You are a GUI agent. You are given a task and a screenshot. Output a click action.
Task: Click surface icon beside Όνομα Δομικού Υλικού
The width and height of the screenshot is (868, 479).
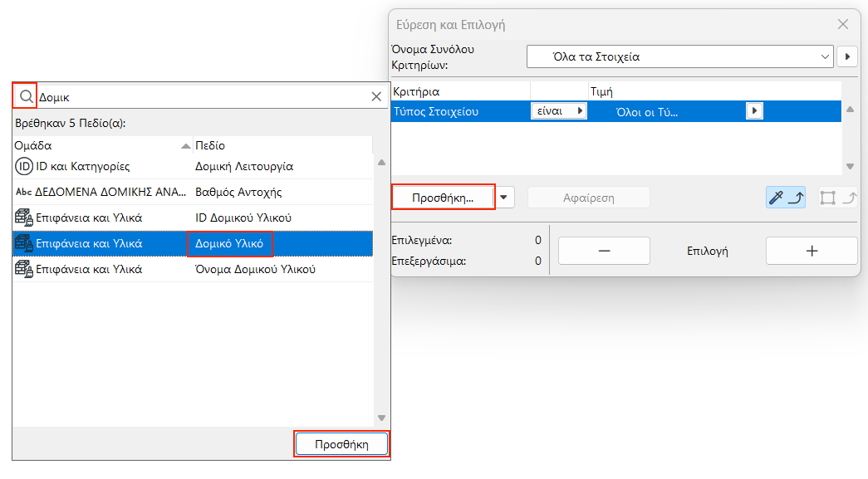coord(24,270)
